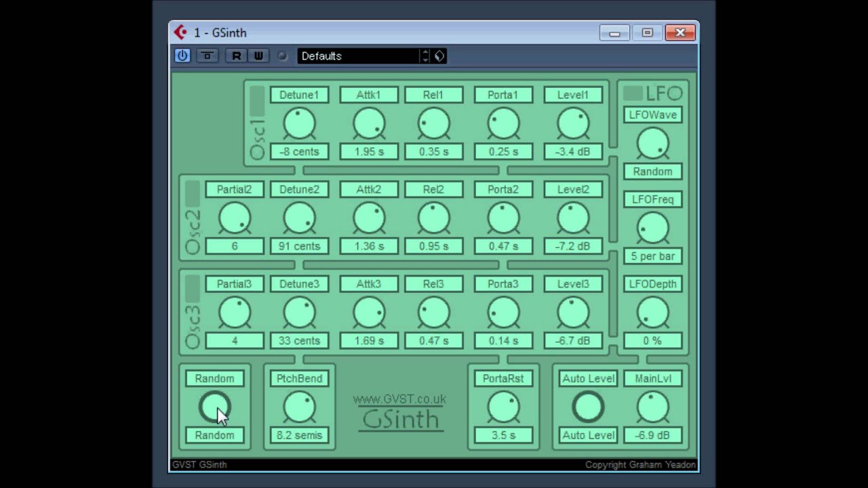The width and height of the screenshot is (868, 488).
Task: Click preset up/down stepper arrows
Action: [425, 56]
